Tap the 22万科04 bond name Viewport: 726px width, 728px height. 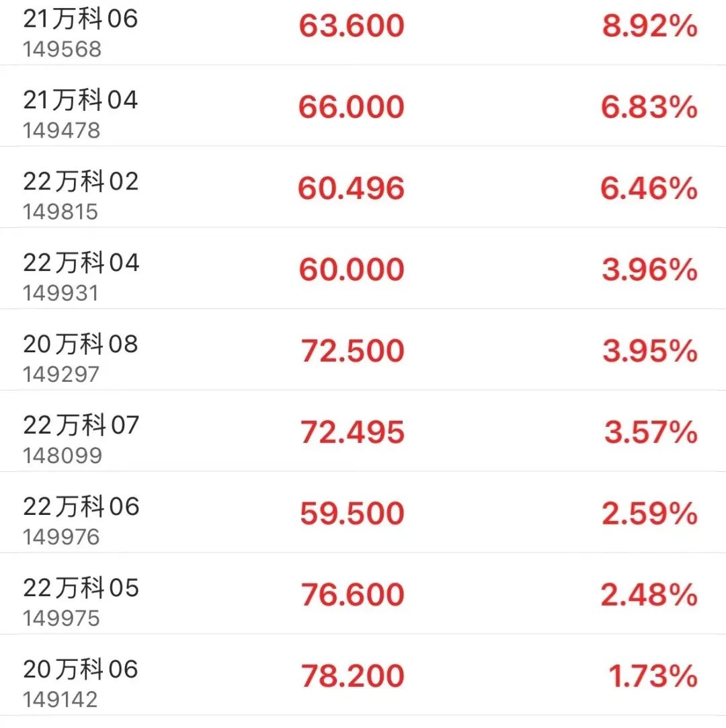(81, 263)
